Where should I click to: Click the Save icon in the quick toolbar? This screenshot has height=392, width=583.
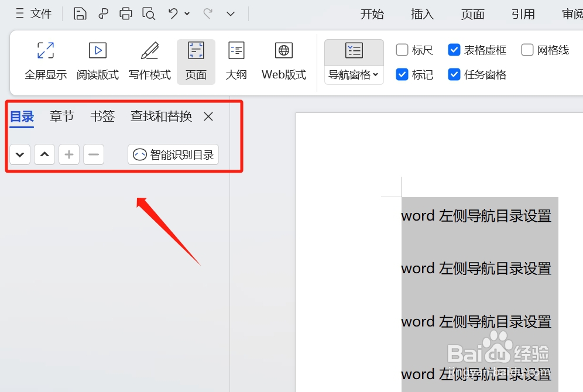(80, 14)
